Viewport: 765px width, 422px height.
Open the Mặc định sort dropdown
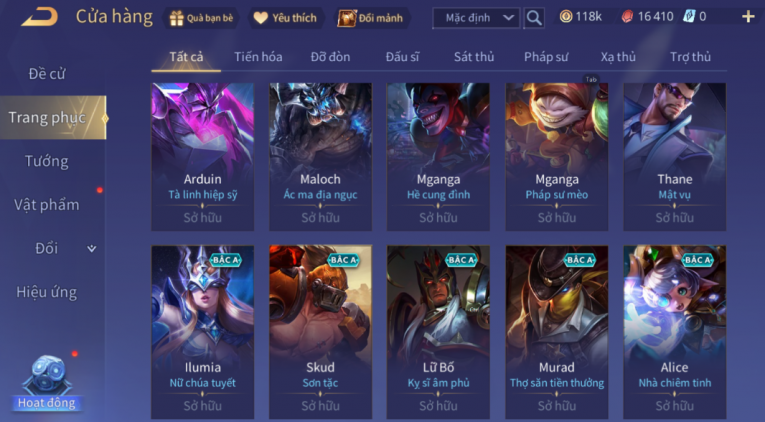click(476, 18)
